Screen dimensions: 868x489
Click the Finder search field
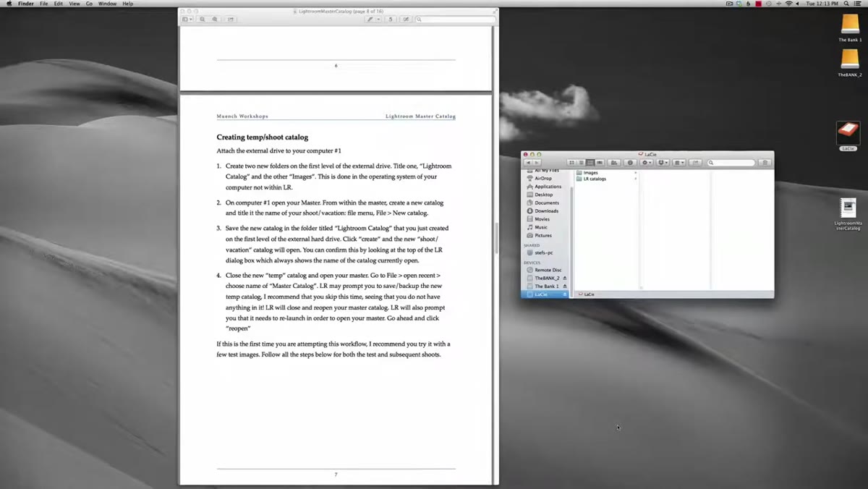731,163
